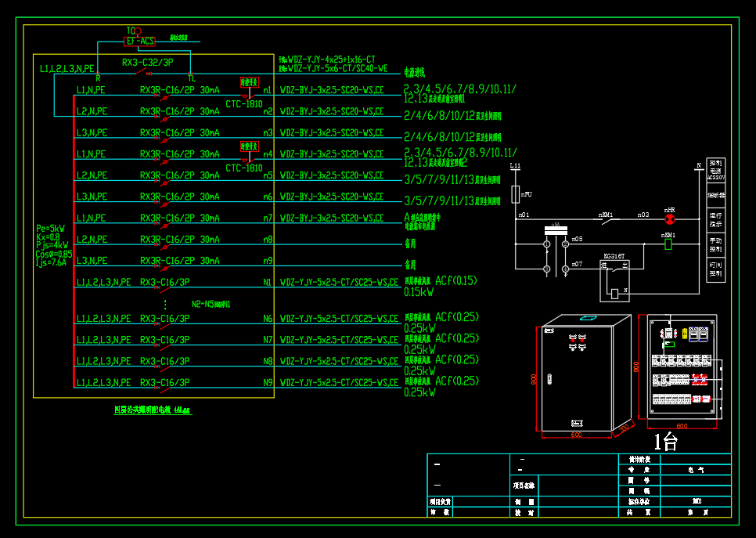Select the ACf(0.15) fan label
The width and height of the screenshot is (756, 538).
[x=456, y=280]
